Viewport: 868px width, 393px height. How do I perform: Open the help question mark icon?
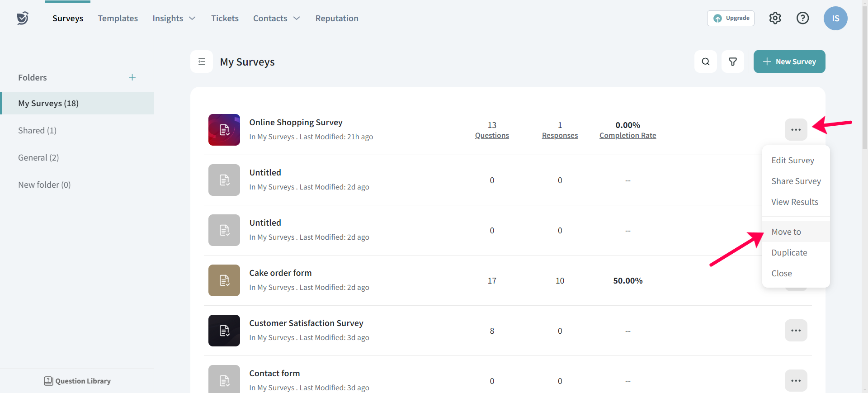[x=802, y=18]
